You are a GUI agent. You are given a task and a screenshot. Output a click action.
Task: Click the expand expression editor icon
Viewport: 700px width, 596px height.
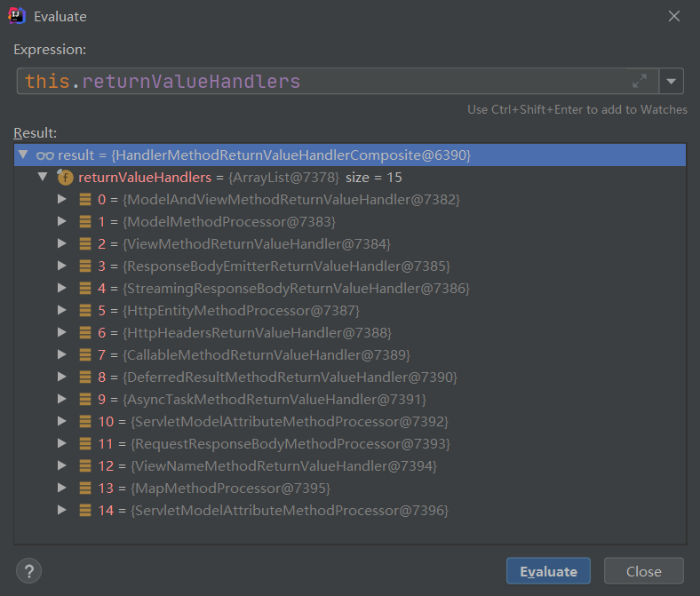click(640, 81)
